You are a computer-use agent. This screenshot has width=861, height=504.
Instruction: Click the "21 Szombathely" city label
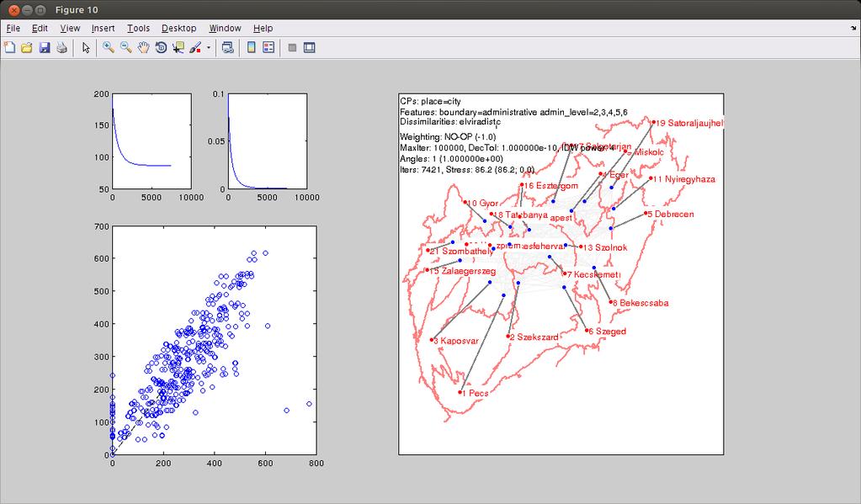click(x=461, y=252)
